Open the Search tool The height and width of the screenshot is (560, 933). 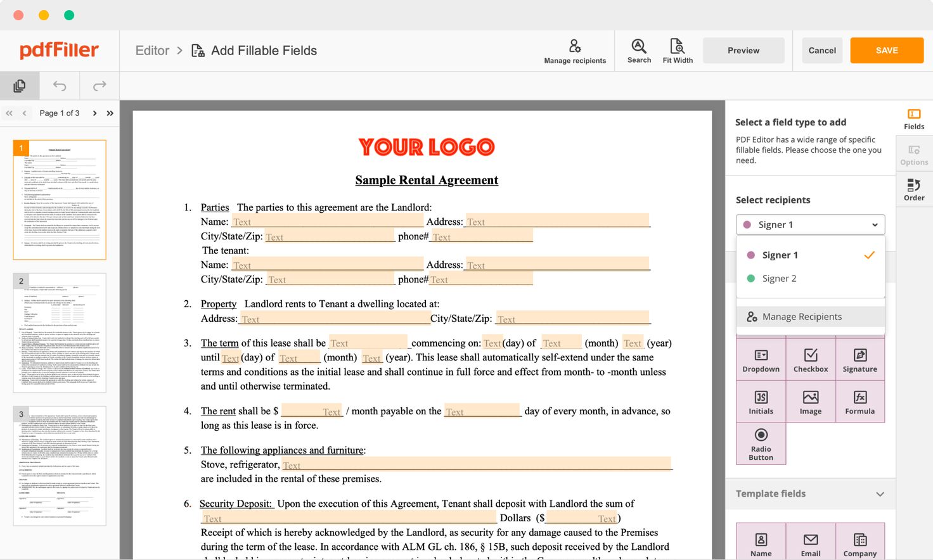pos(638,51)
